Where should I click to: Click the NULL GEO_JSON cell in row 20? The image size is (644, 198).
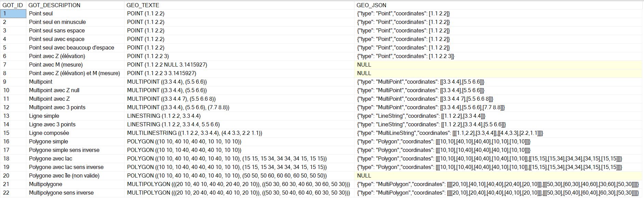point(364,176)
